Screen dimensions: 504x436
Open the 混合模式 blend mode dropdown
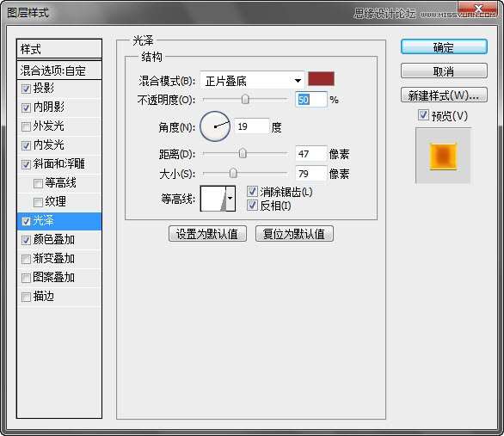252,80
